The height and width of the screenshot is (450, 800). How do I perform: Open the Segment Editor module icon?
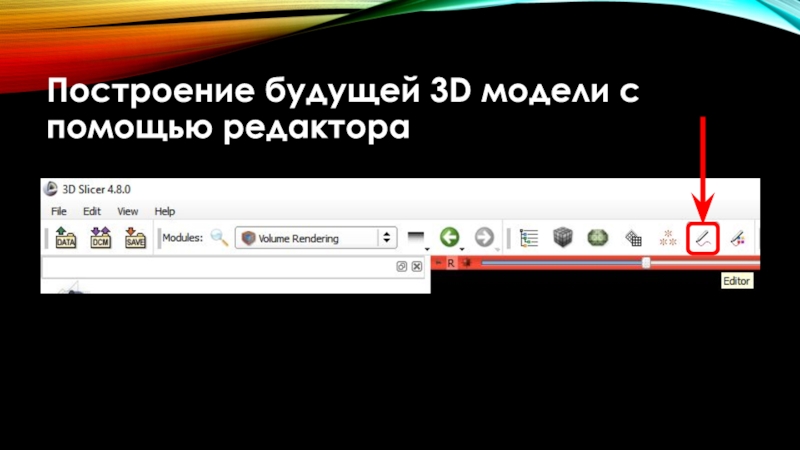738,238
